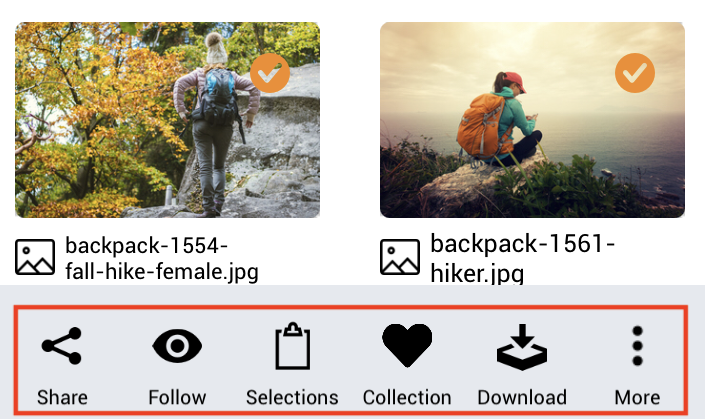705x419 pixels.
Task: Open More options three-dot icon
Action: 637,345
